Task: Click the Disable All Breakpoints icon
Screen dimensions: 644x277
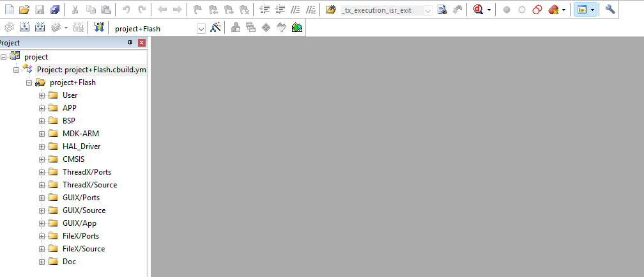Action: click(537, 10)
